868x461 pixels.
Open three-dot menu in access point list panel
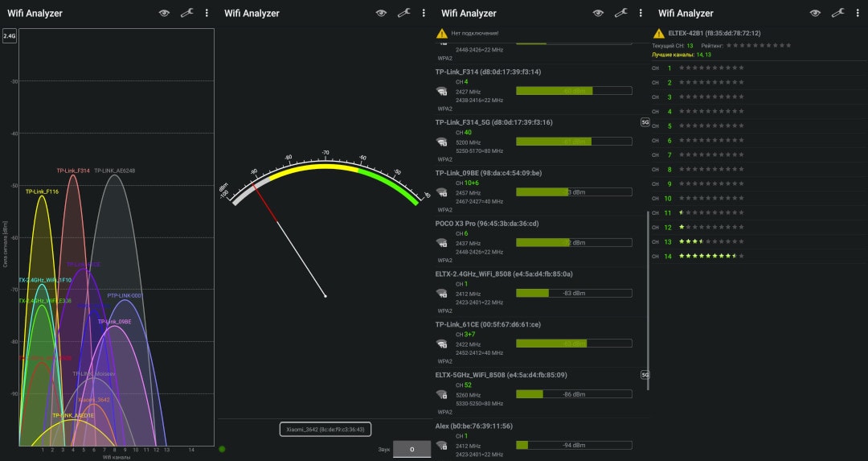[641, 13]
